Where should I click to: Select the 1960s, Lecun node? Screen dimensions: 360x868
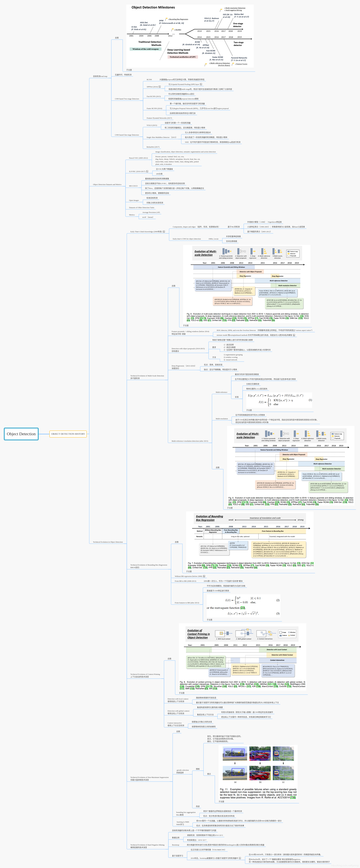213,239
